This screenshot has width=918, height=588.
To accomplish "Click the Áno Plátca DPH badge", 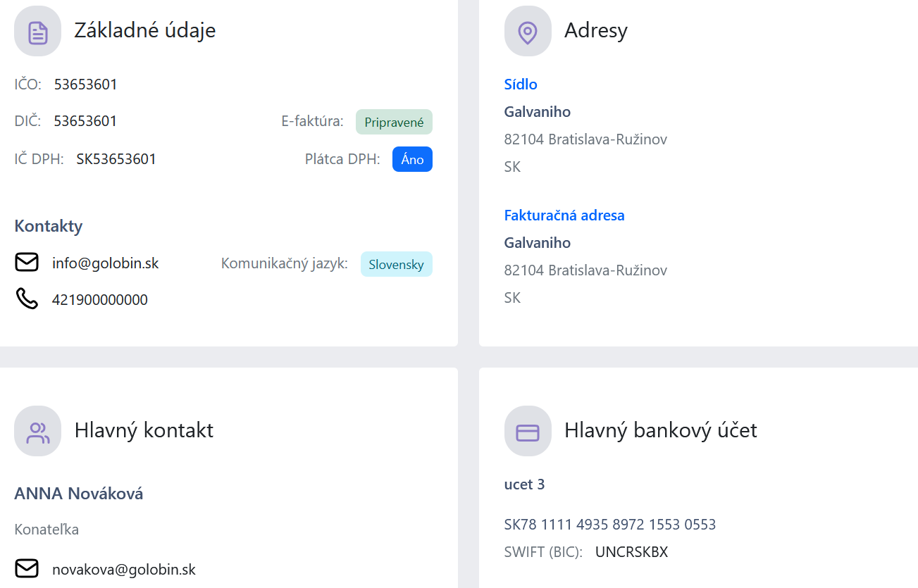I will [x=412, y=159].
